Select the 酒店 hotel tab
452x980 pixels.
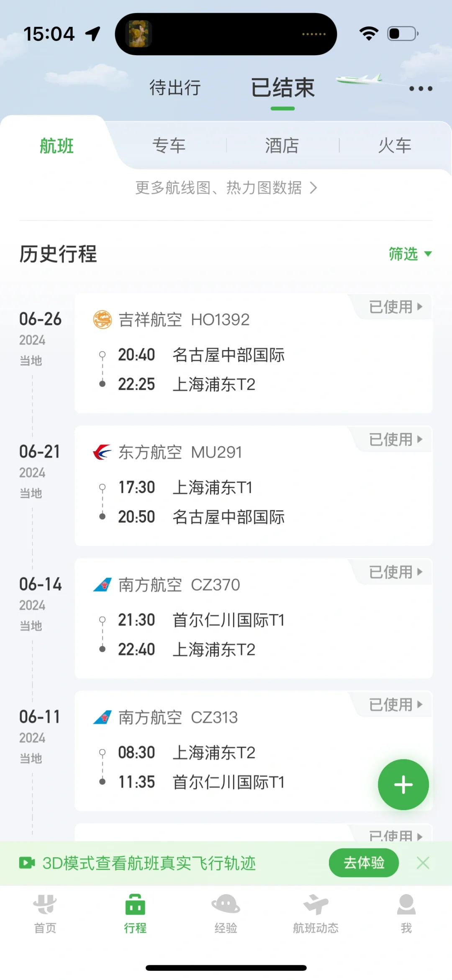(x=282, y=146)
